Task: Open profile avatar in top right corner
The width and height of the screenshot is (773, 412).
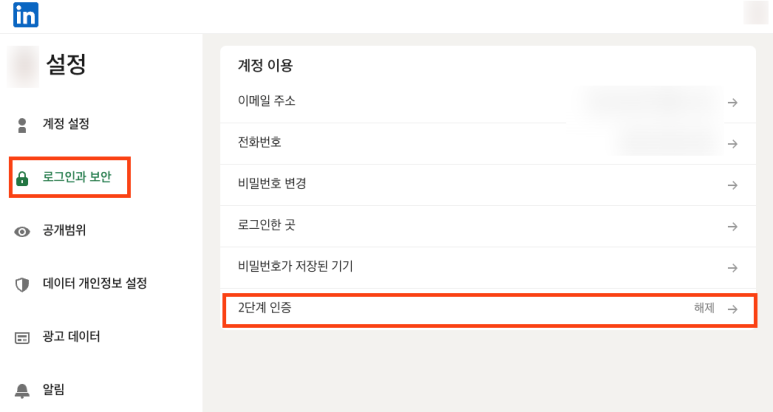Action: pos(755,13)
